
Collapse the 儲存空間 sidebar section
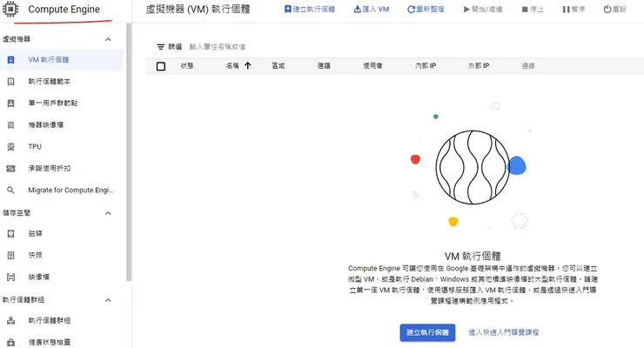pyautogui.click(x=108, y=213)
